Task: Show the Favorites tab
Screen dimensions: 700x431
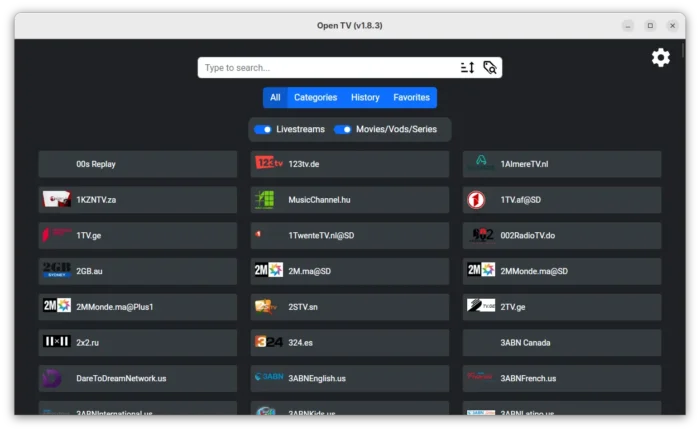Action: tap(411, 98)
